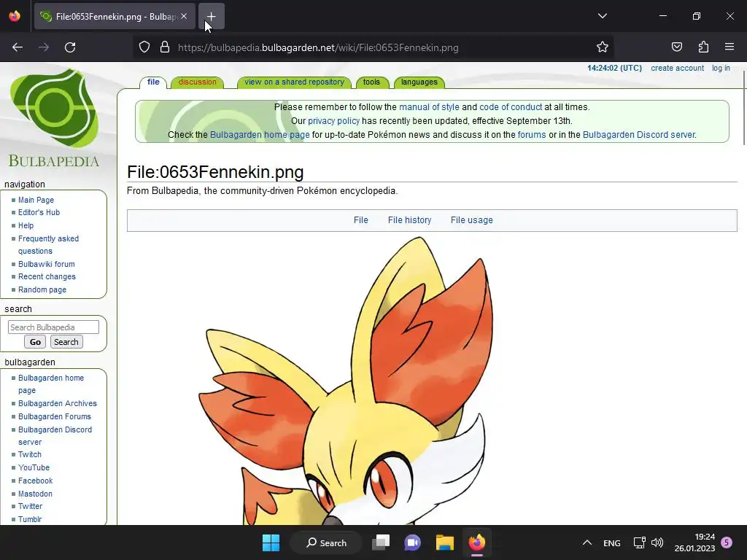Image resolution: width=747 pixels, height=560 pixels.
Task: Open the taskbar Search box
Action: (x=326, y=542)
